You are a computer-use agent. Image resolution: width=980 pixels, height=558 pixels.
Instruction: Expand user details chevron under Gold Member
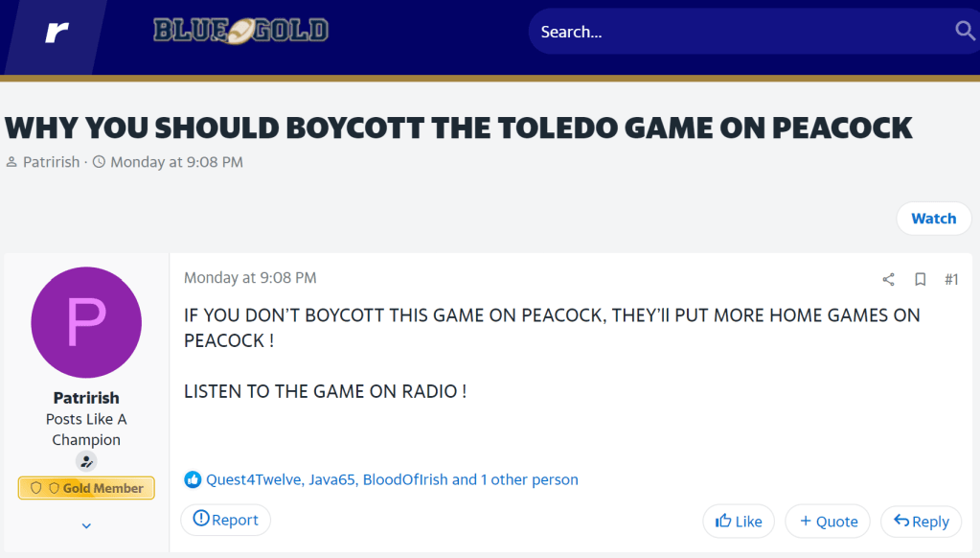pyautogui.click(x=86, y=525)
